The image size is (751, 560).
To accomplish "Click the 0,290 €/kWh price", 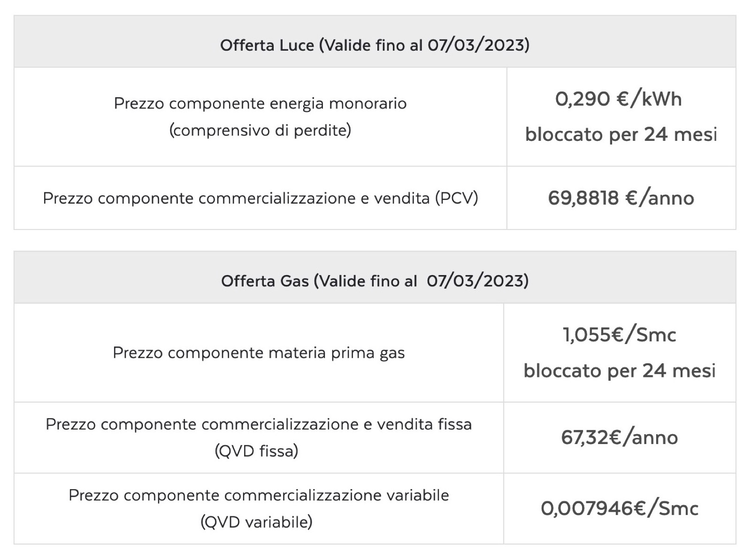I will click(618, 99).
